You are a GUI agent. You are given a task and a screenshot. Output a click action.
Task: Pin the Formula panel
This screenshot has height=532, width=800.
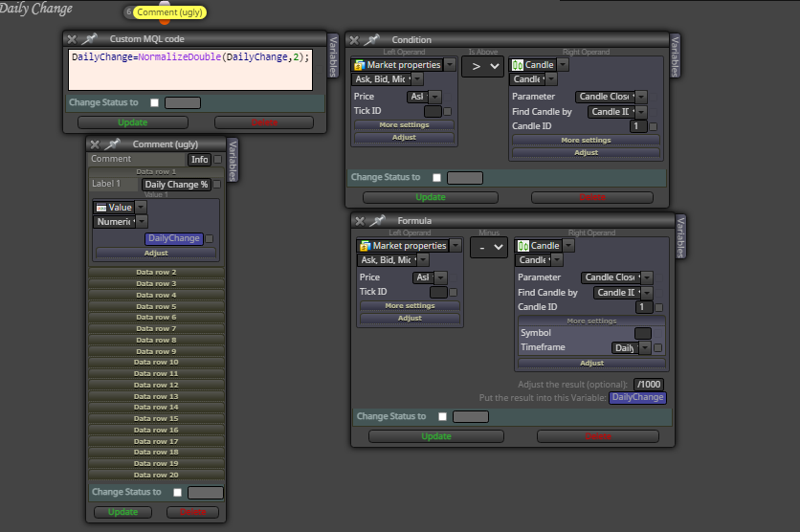(378, 220)
